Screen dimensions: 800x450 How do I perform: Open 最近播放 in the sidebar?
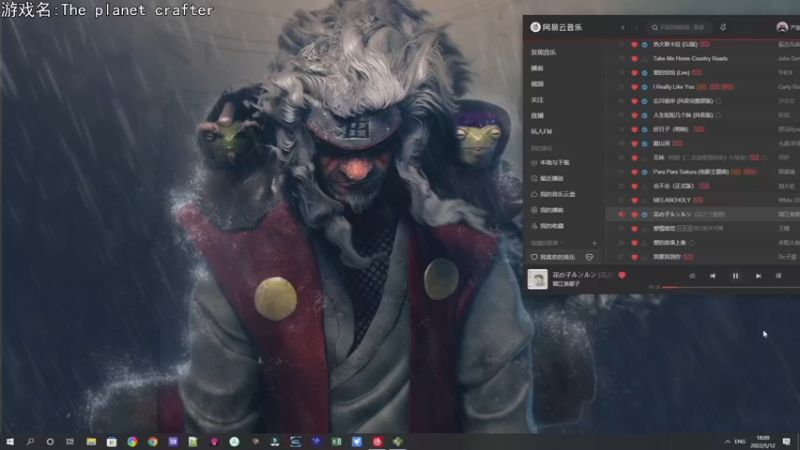pyautogui.click(x=547, y=179)
